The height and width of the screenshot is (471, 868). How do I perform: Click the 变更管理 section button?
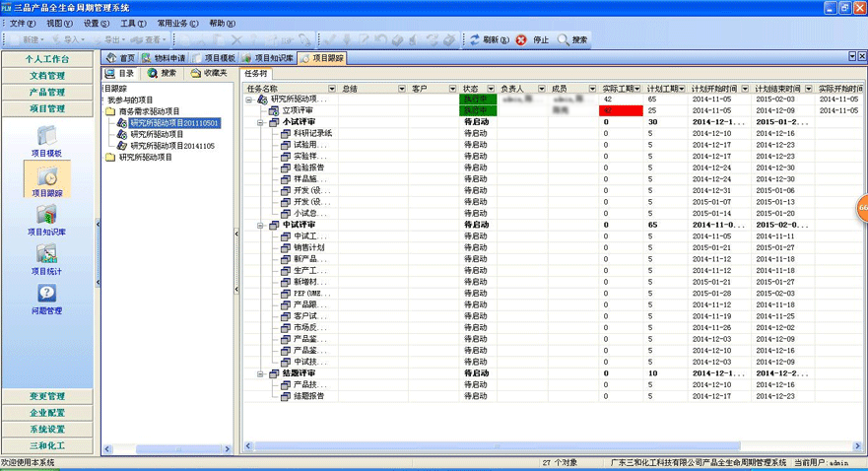click(47, 396)
